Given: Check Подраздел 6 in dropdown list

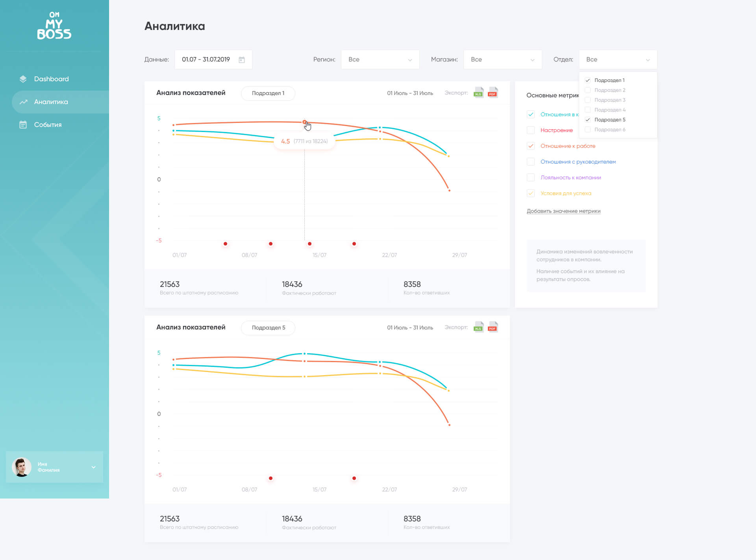Looking at the screenshot, I should coord(587,130).
